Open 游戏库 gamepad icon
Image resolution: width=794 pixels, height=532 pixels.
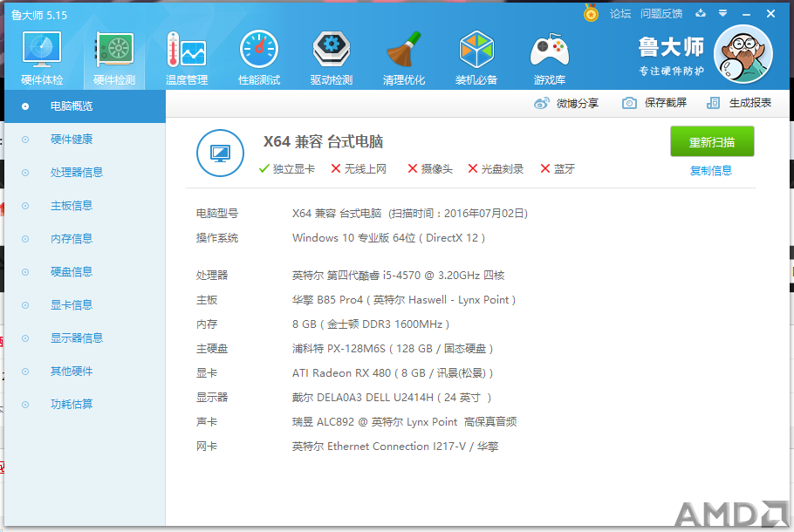550,50
